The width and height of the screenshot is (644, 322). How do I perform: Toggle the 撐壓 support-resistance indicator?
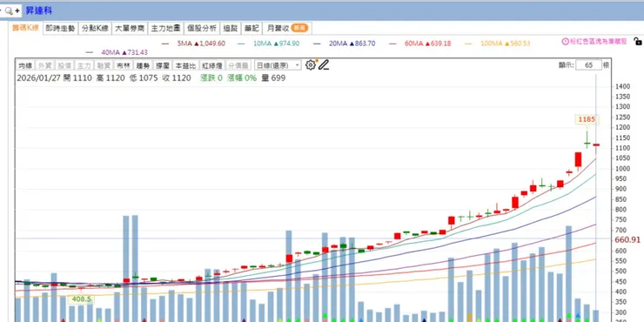click(162, 65)
